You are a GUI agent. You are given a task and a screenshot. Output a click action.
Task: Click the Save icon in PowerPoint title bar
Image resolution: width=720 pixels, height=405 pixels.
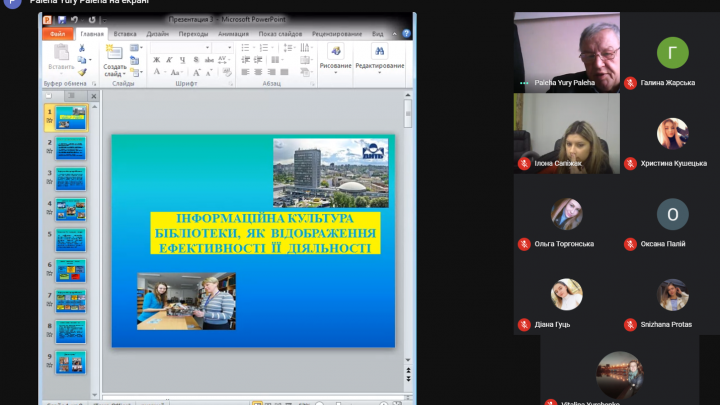(x=62, y=20)
